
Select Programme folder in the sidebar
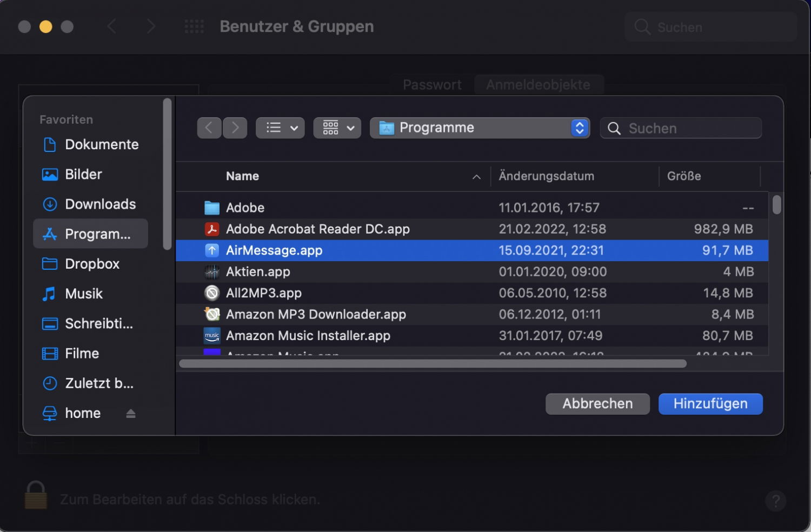(x=90, y=234)
